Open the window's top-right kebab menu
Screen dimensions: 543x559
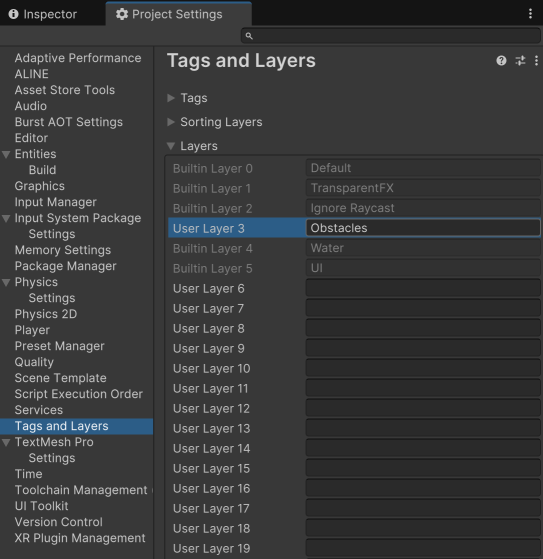[x=531, y=14]
